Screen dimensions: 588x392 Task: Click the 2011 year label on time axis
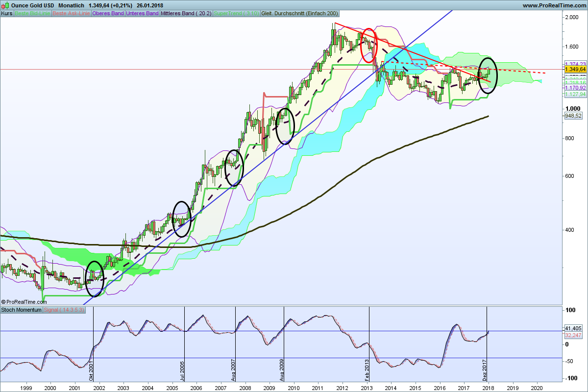318,387
